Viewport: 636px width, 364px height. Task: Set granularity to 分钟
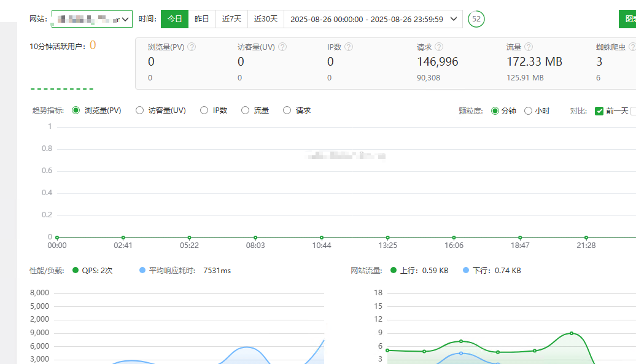click(x=495, y=111)
